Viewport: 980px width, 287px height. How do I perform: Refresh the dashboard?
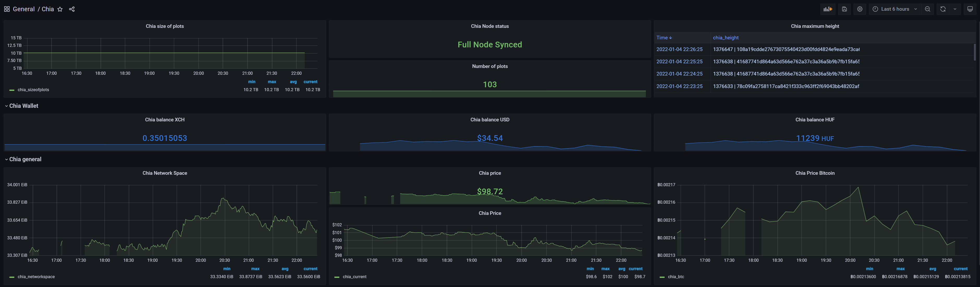[943, 9]
